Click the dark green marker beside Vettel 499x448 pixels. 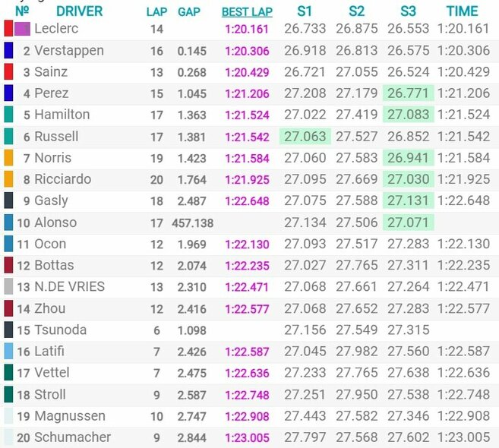pyautogui.click(x=8, y=373)
